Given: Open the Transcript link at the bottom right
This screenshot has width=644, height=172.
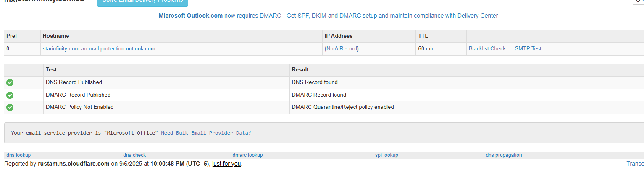Looking at the screenshot, I should [635, 164].
